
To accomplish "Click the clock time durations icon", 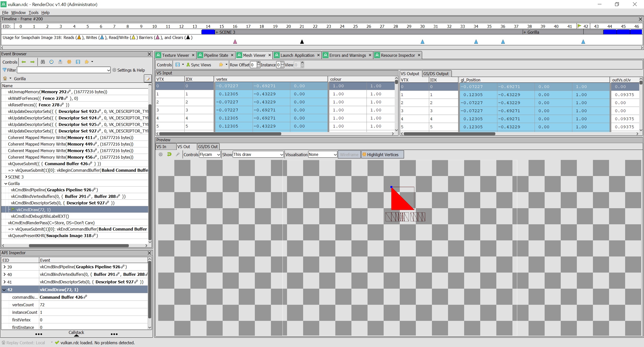I will click(x=51, y=62).
